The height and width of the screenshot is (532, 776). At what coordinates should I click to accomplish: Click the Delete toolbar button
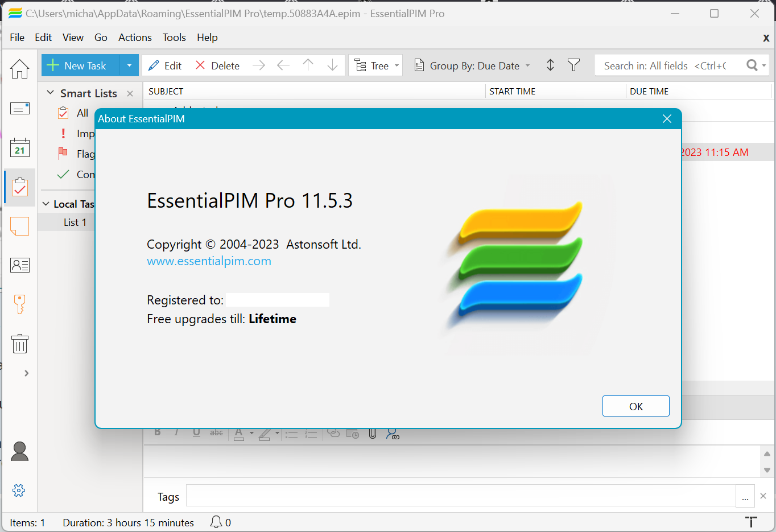[217, 65]
